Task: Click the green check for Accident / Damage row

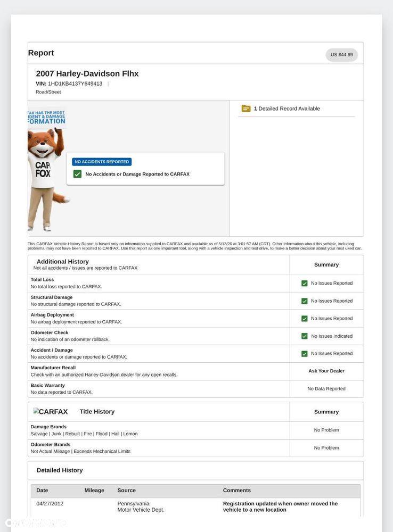Action: [305, 354]
